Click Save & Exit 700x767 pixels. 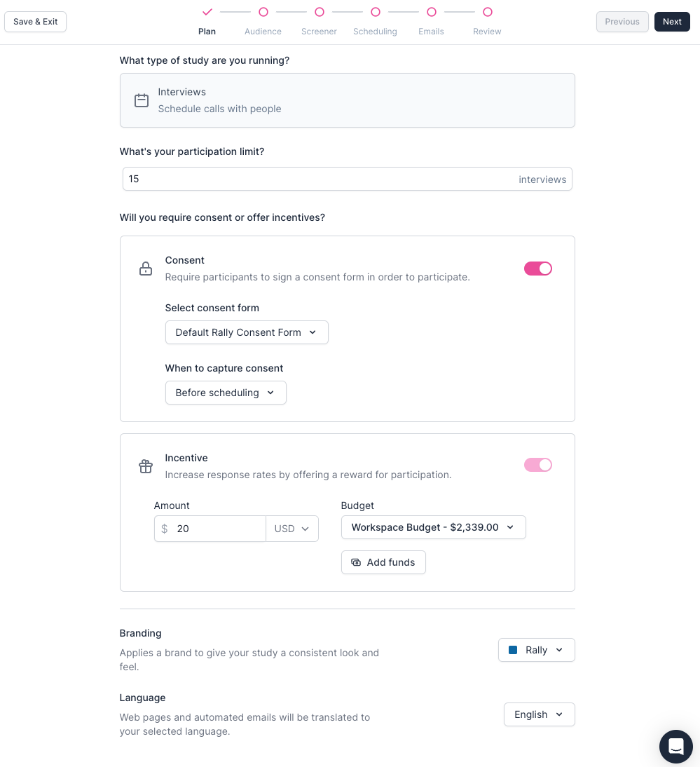36,22
